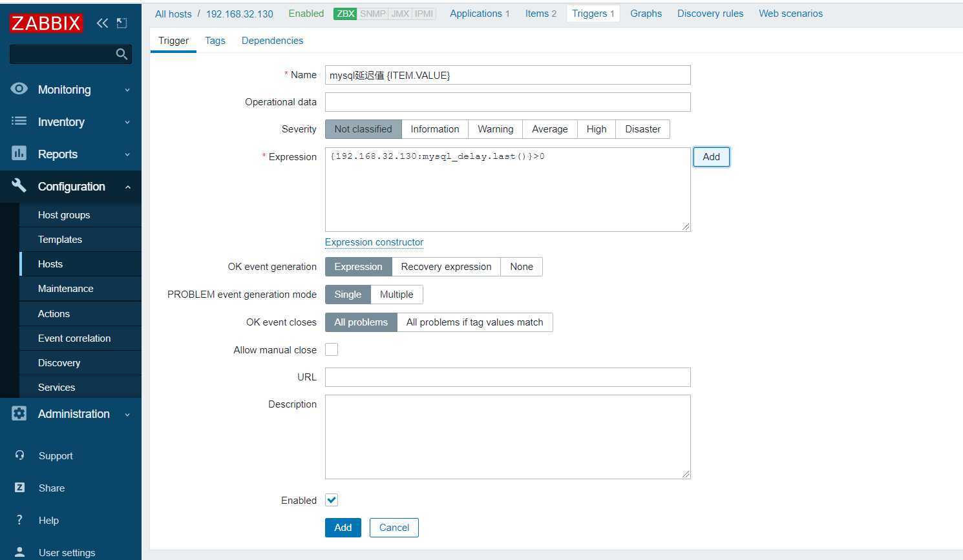This screenshot has height=560, width=963.
Task: Choose Recovery expression for OK event generation
Action: point(446,267)
